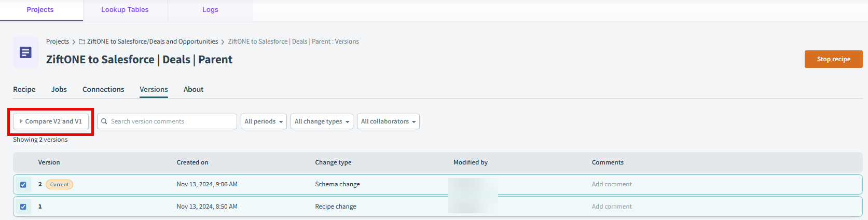Click the date Nov 13, 2024, 8:50 AM
This screenshot has width=868, height=220.
point(207,207)
